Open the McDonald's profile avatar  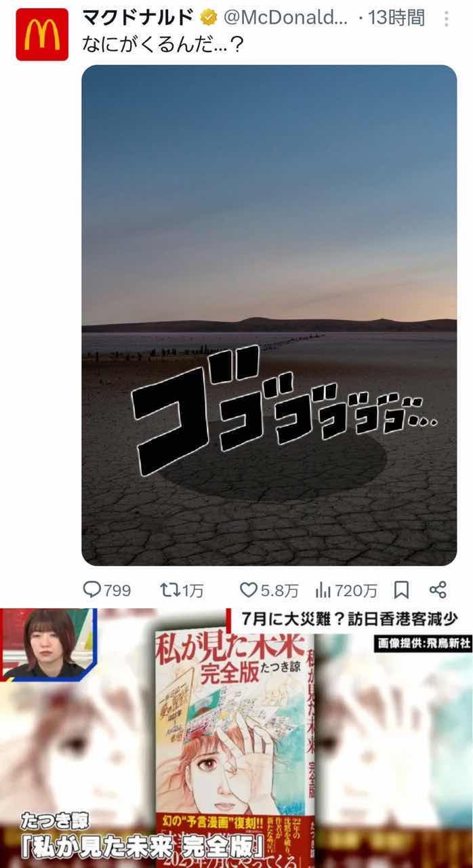(42, 35)
